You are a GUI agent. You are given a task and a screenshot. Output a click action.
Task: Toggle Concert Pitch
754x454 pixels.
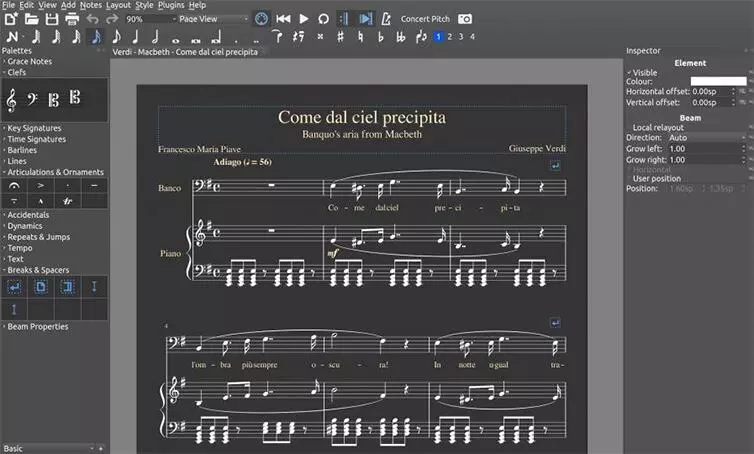(x=425, y=19)
